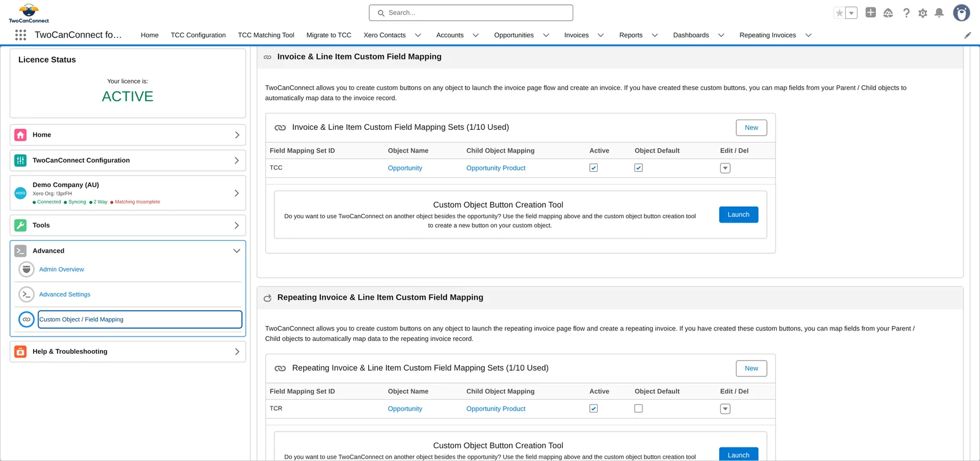
Task: Launch the Repeating Invoice Custom Object Button tool
Action: (x=739, y=455)
